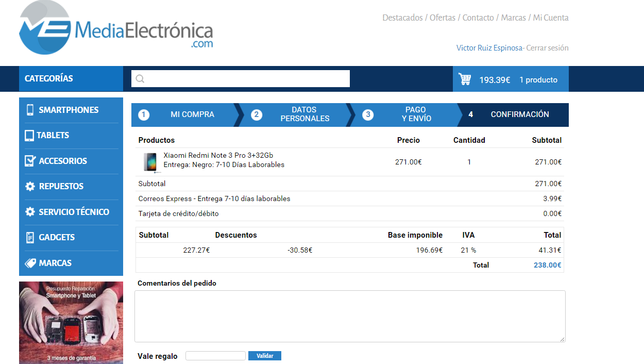This screenshot has width=644, height=364.
Task: Click the Gadgets icon in sidebar
Action: click(30, 237)
